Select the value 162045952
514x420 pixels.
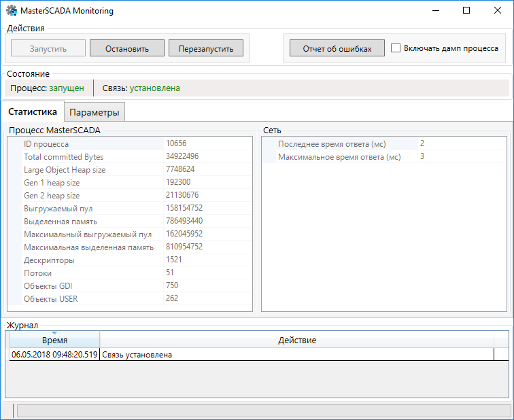tap(184, 234)
